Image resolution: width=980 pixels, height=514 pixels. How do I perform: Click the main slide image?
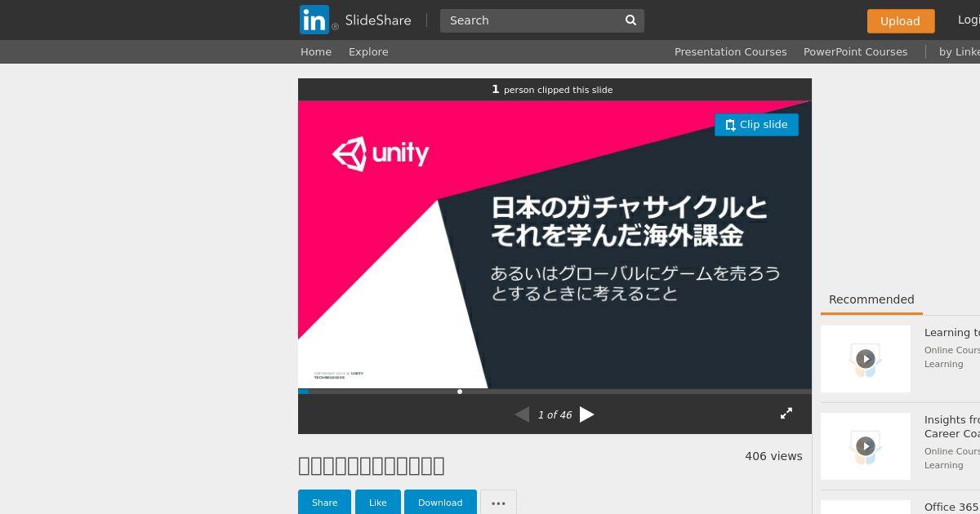(555, 244)
